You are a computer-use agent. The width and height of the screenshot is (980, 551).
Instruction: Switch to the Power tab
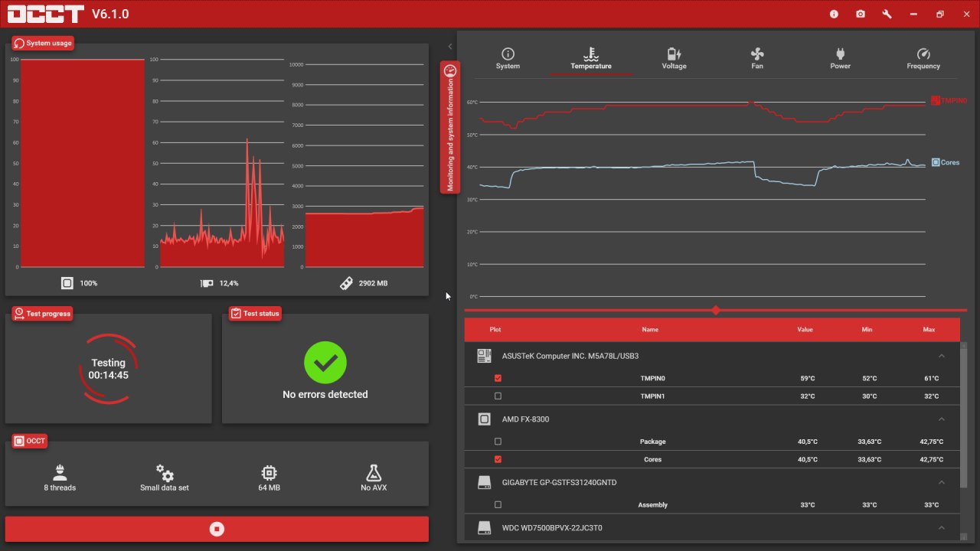(840, 59)
